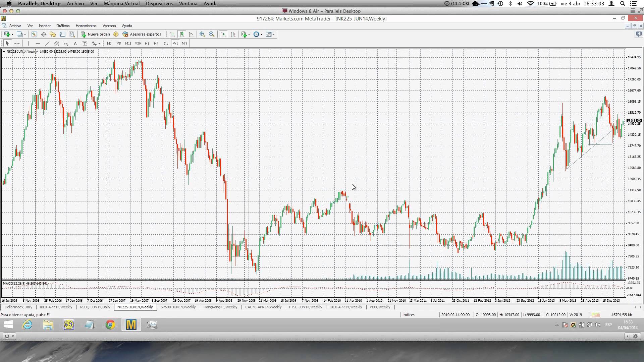This screenshot has height=362, width=644.
Task: Open Google Chrome from the taskbar
Action: point(110,324)
